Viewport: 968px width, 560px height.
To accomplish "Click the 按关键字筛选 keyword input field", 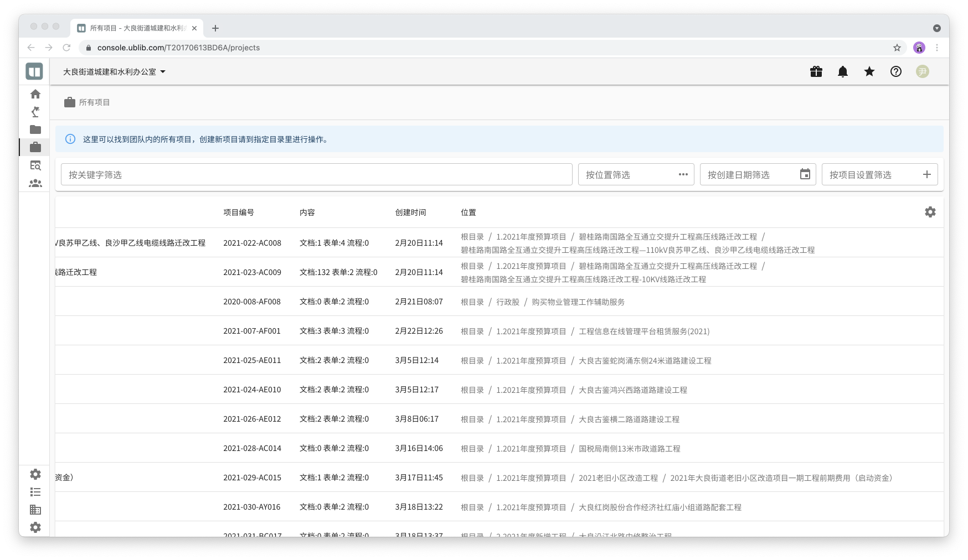I will pos(316,175).
